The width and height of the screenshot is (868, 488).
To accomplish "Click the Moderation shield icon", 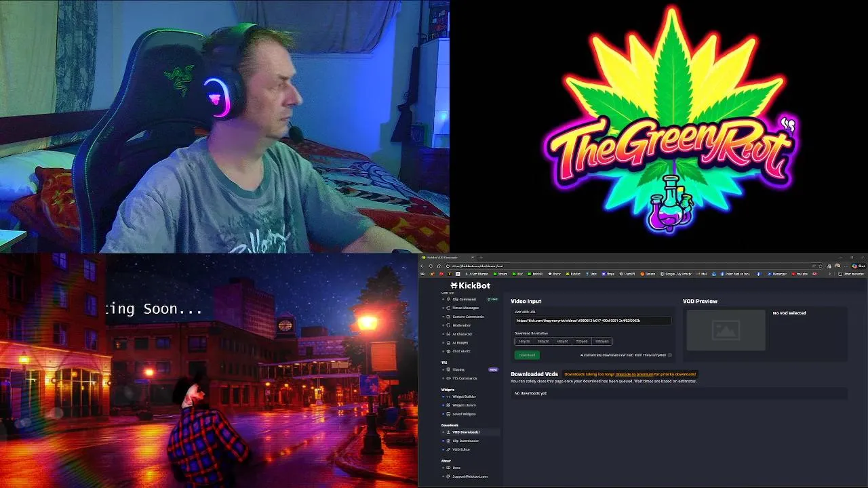I will coord(448,325).
